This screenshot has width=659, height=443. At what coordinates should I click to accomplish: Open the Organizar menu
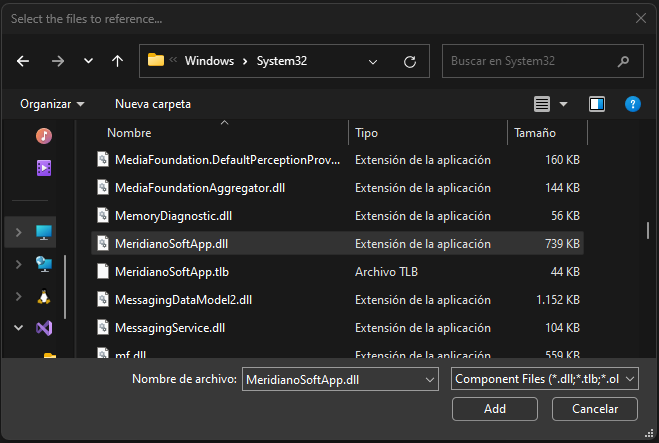point(52,104)
